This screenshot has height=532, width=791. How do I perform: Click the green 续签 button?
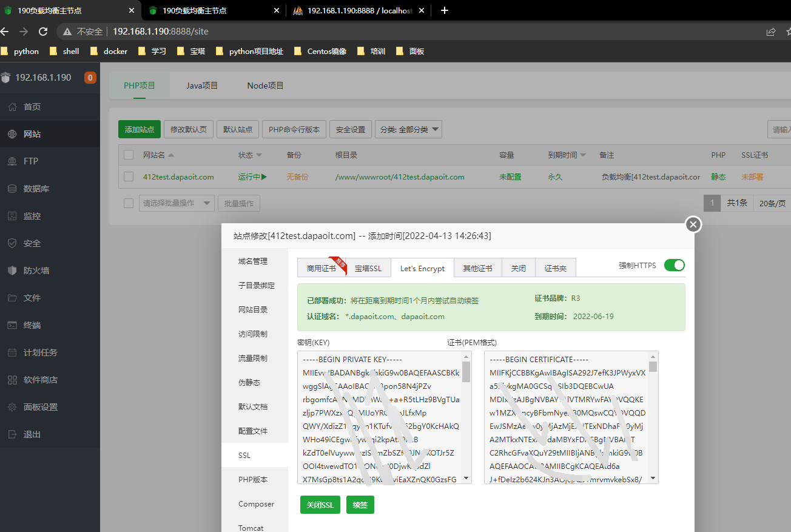(x=360, y=505)
